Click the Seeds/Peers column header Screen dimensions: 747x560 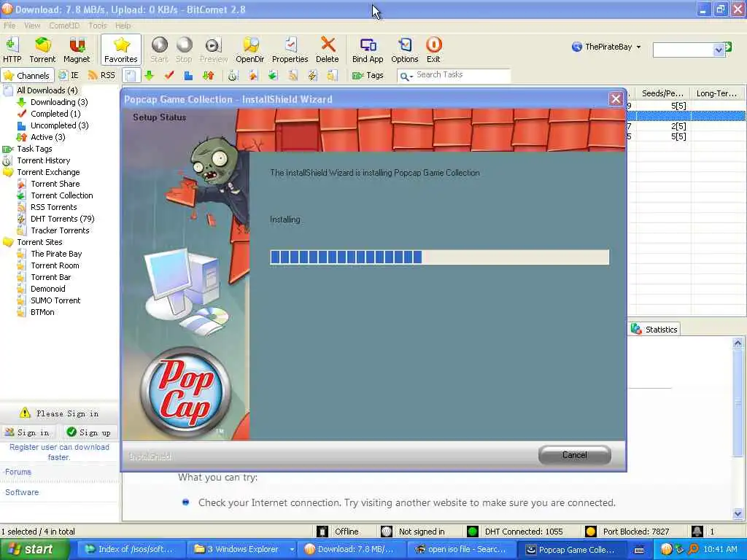[662, 93]
